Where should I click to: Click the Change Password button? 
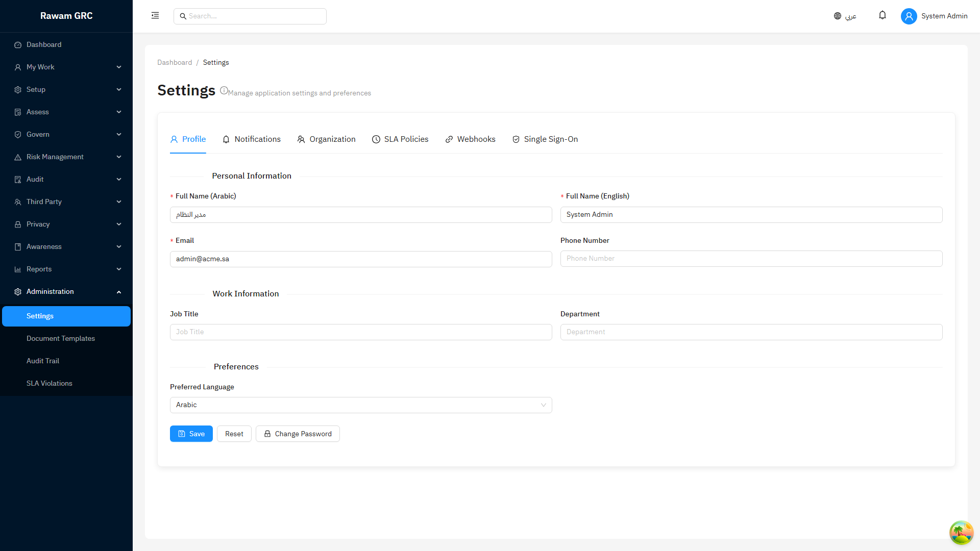point(298,434)
